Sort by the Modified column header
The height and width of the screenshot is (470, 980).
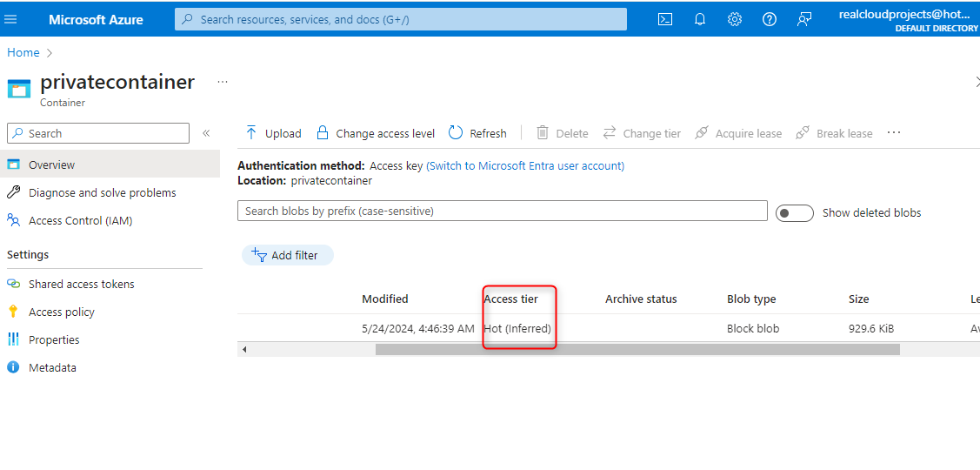pyautogui.click(x=385, y=299)
